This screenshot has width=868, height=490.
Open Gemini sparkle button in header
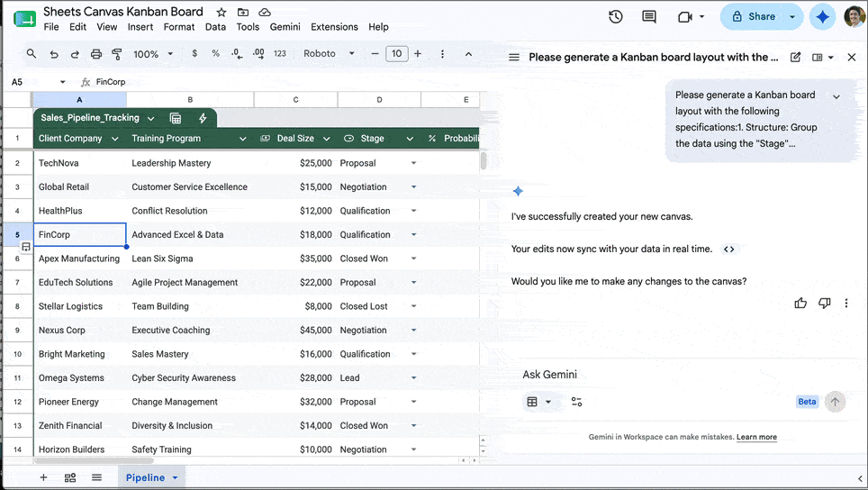[823, 17]
